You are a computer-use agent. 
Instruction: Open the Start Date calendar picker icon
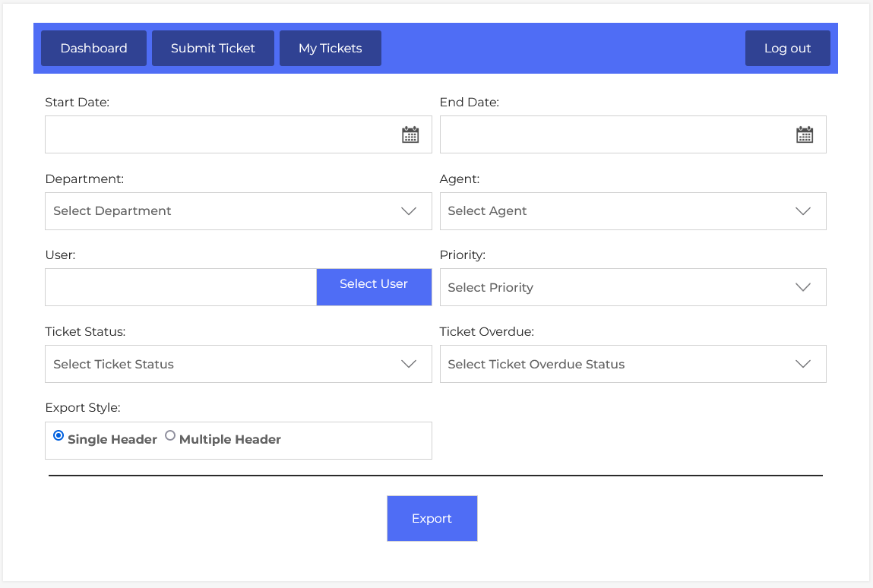(410, 135)
